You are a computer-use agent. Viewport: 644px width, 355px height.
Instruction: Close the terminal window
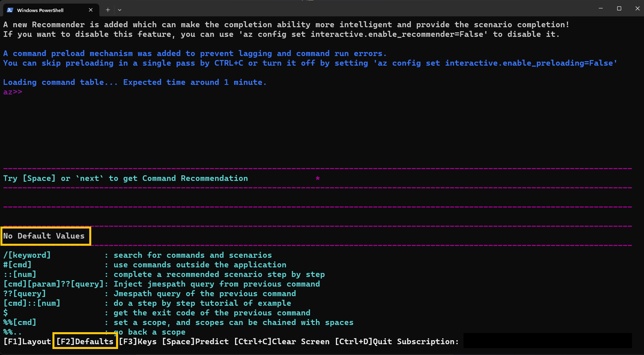(637, 8)
